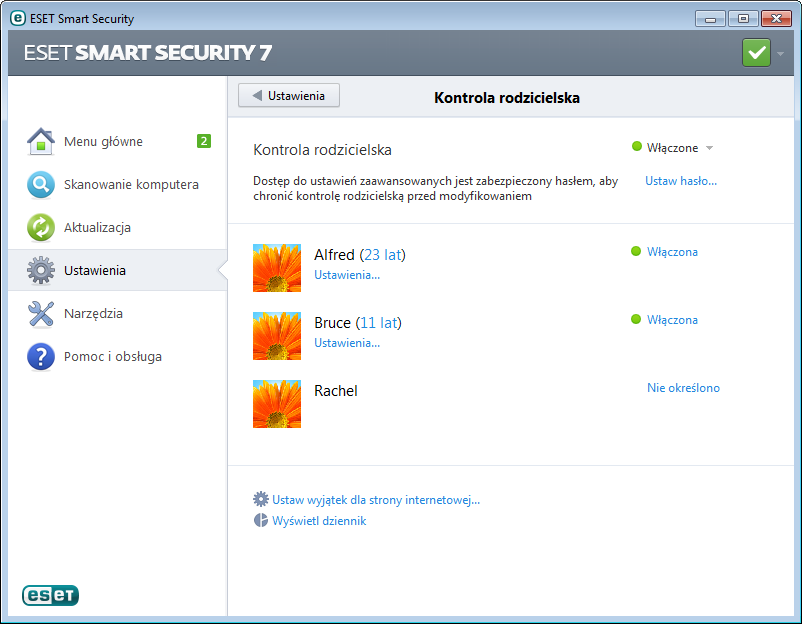Select Ustawienia in sidebar menu
This screenshot has height=624, width=802.
118,270
